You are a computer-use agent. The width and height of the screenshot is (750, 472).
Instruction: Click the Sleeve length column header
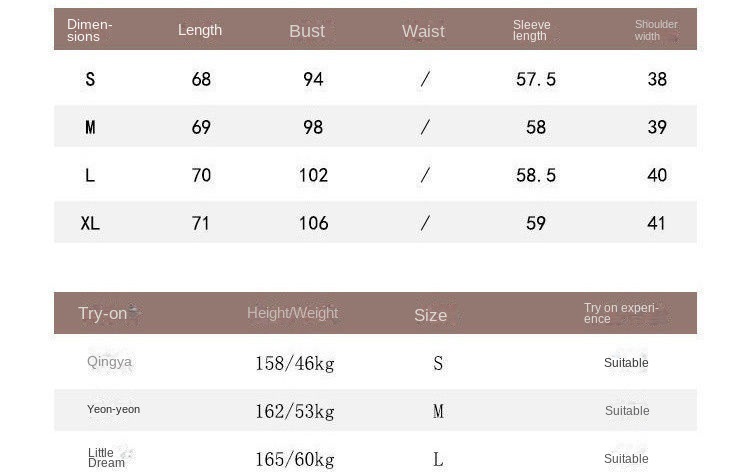[x=531, y=31]
